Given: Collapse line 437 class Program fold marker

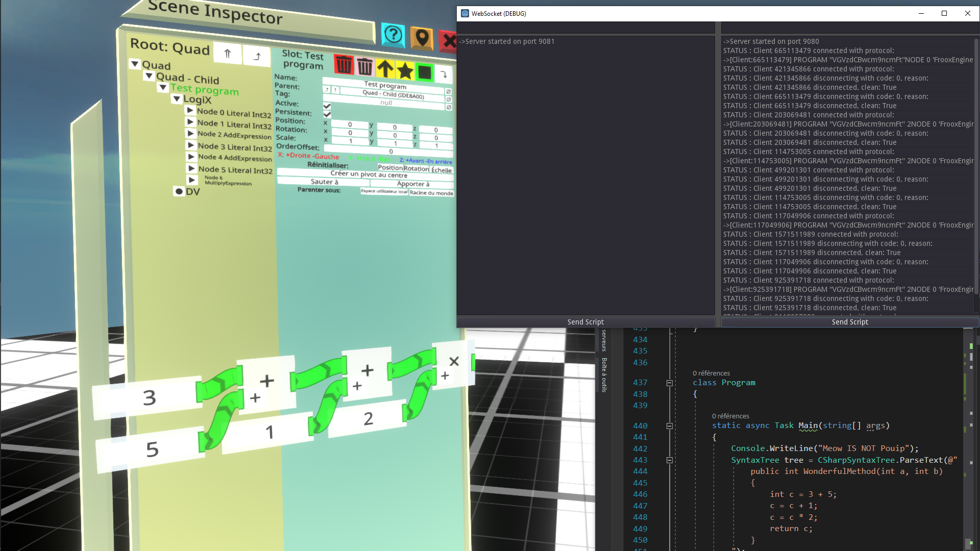Looking at the screenshot, I should pyautogui.click(x=669, y=383).
